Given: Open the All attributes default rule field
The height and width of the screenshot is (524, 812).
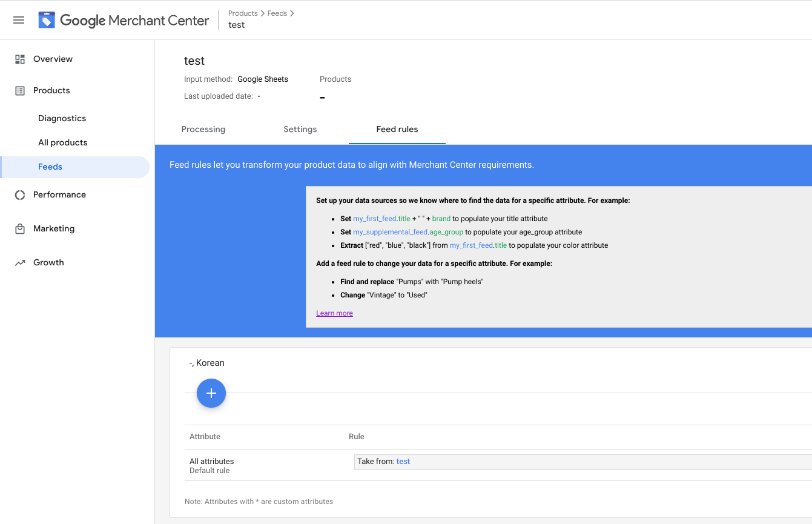Looking at the screenshot, I should pos(583,462).
